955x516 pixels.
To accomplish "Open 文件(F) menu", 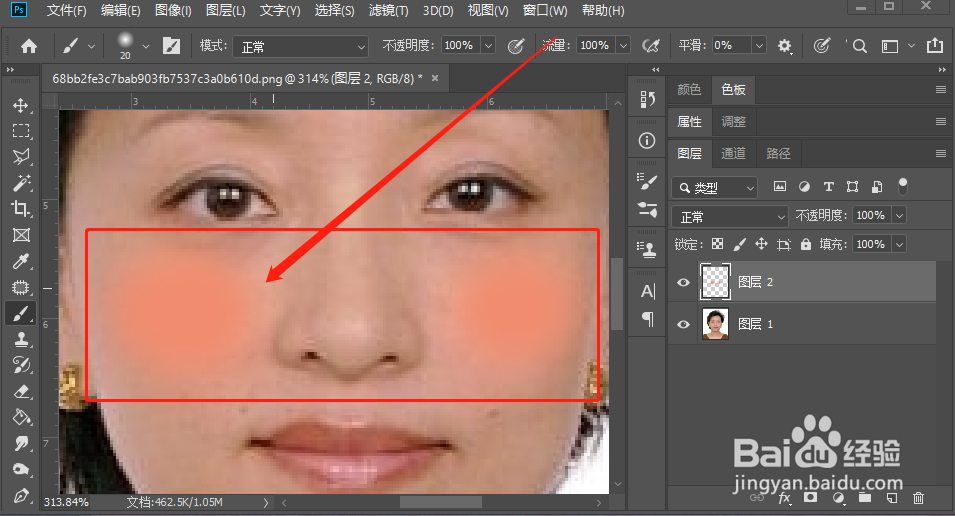I will 66,10.
